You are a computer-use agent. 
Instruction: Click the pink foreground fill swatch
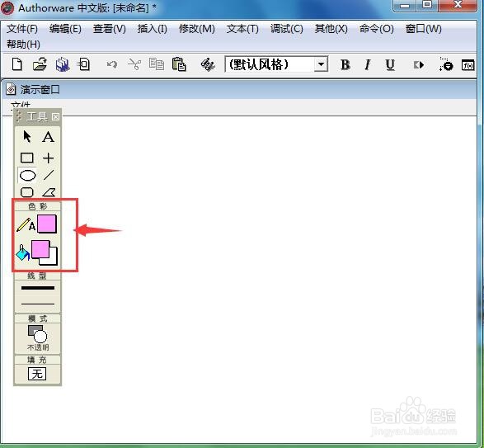click(40, 249)
